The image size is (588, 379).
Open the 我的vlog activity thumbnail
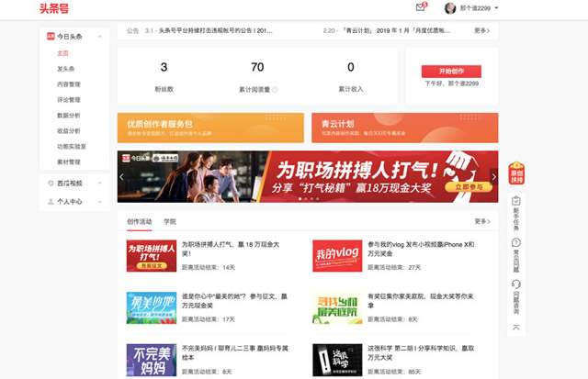point(336,255)
